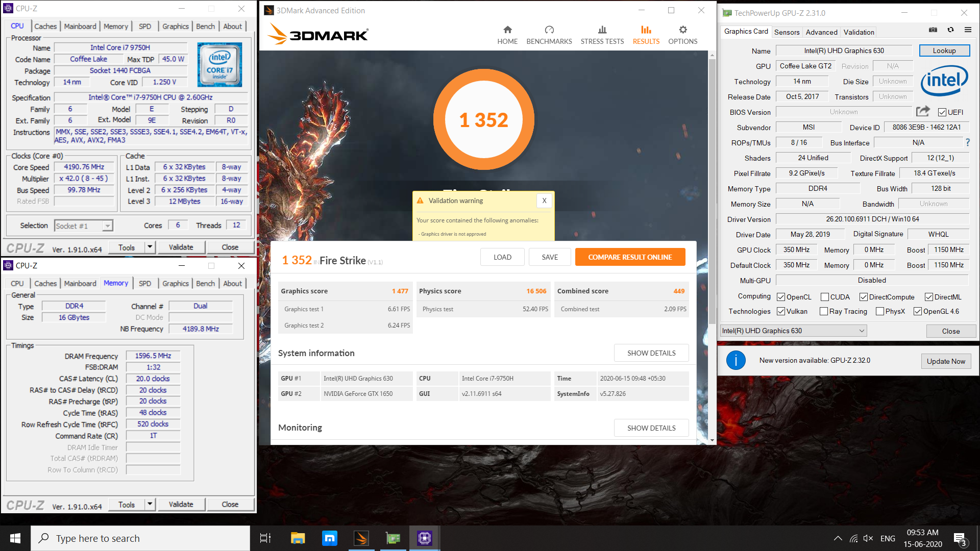Open Windows Start menu

15,538
